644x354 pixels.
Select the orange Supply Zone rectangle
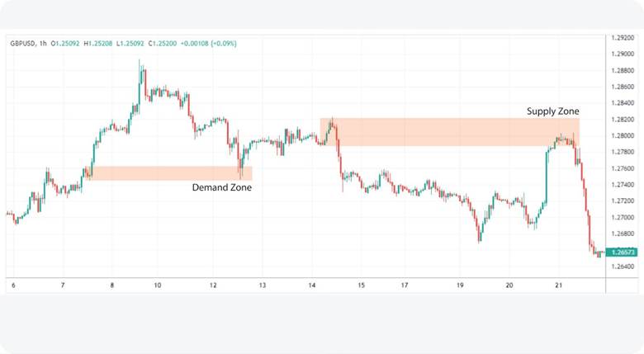(449, 132)
